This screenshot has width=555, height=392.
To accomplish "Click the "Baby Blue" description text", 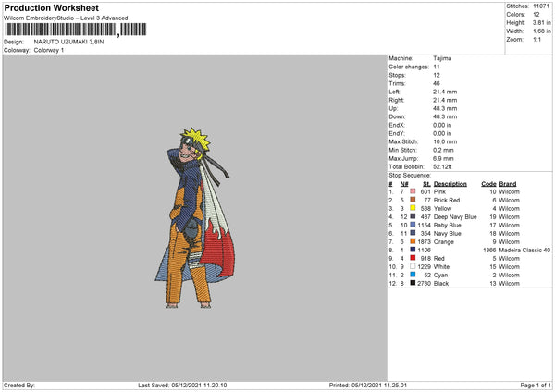I will (x=448, y=225).
